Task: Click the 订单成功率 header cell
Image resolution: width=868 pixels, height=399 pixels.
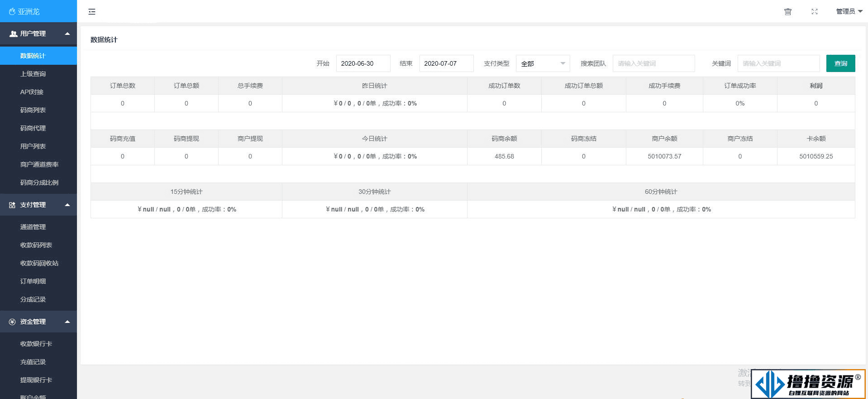Action: click(x=740, y=86)
